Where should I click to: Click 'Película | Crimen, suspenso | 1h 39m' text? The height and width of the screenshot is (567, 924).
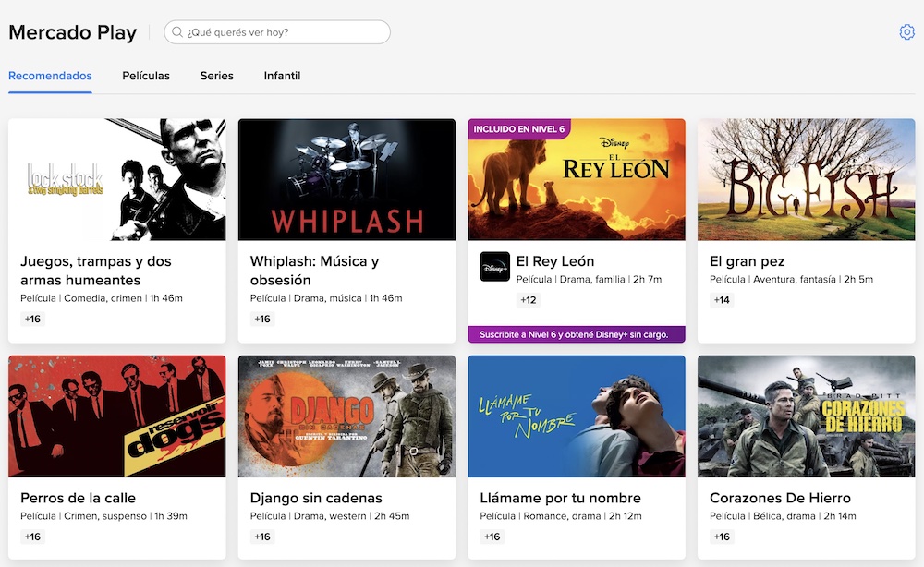[103, 516]
